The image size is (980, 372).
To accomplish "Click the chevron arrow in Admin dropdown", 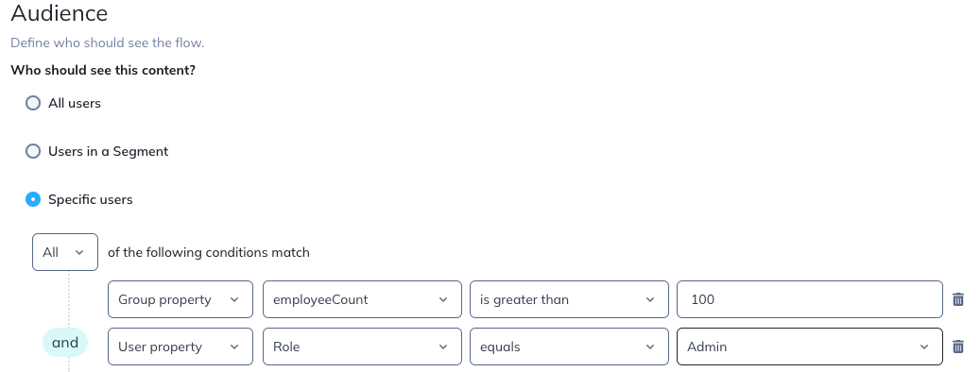I will (x=924, y=347).
